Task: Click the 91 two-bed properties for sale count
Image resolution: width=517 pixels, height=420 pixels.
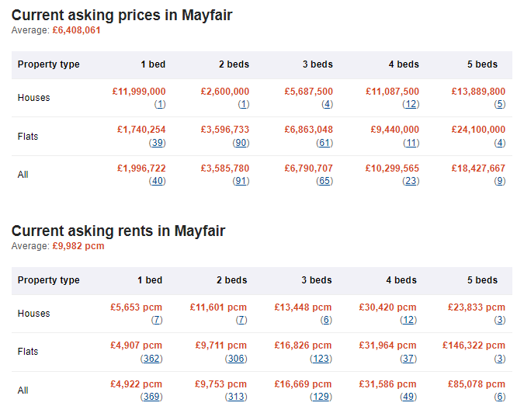Action: 241,181
